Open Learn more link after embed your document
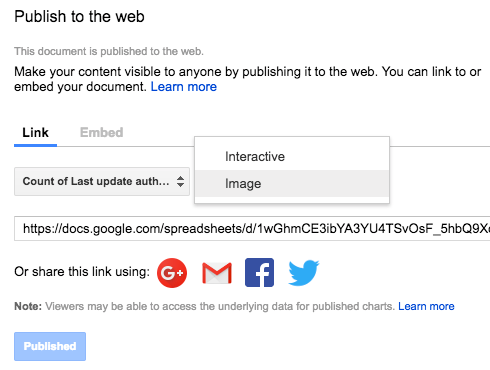 [184, 87]
